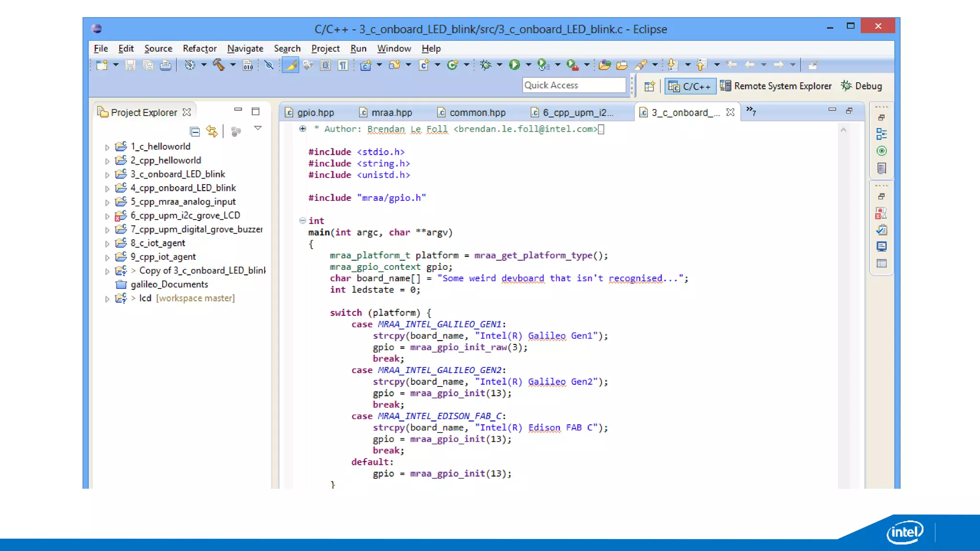Expand the 6_cpp_upm_i2c_grove_LCD project
The image size is (980, 551).
tap(107, 216)
